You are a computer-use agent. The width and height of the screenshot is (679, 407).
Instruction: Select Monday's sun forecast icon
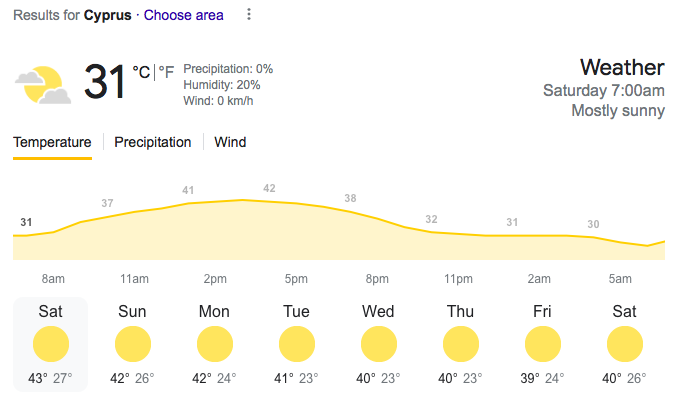(x=215, y=344)
